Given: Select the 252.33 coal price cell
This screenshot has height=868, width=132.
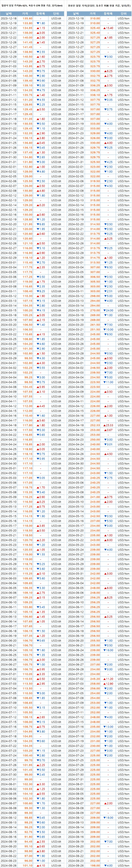Looking at the screenshot, I should pyautogui.click(x=95, y=425).
